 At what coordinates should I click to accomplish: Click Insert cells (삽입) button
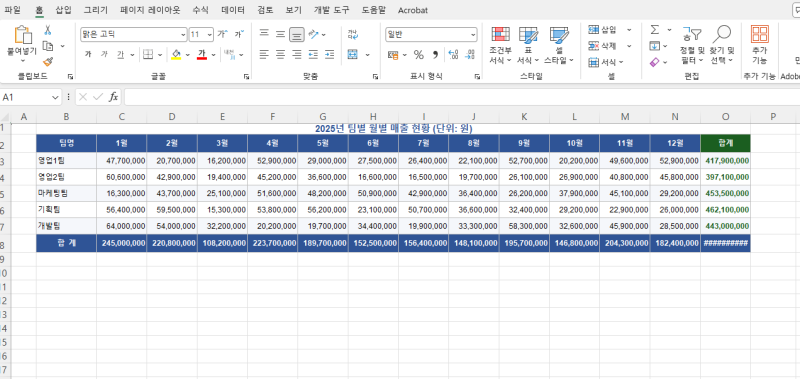pos(603,30)
